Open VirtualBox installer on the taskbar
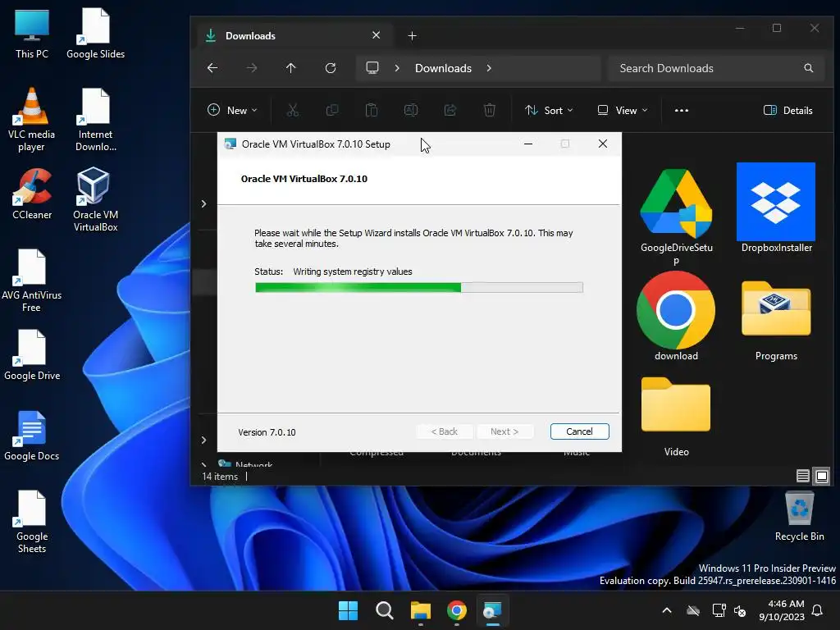 (492, 610)
